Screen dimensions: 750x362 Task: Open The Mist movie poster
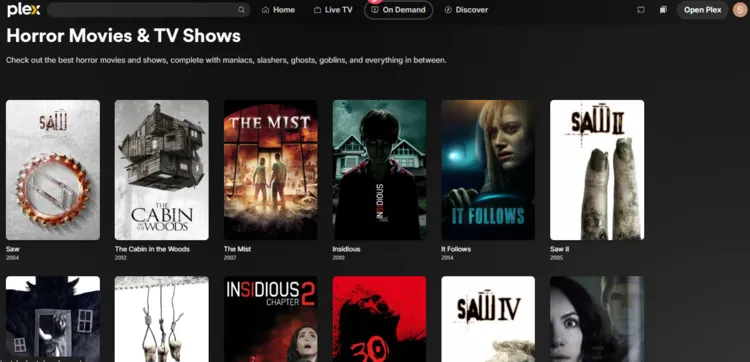[x=271, y=170]
